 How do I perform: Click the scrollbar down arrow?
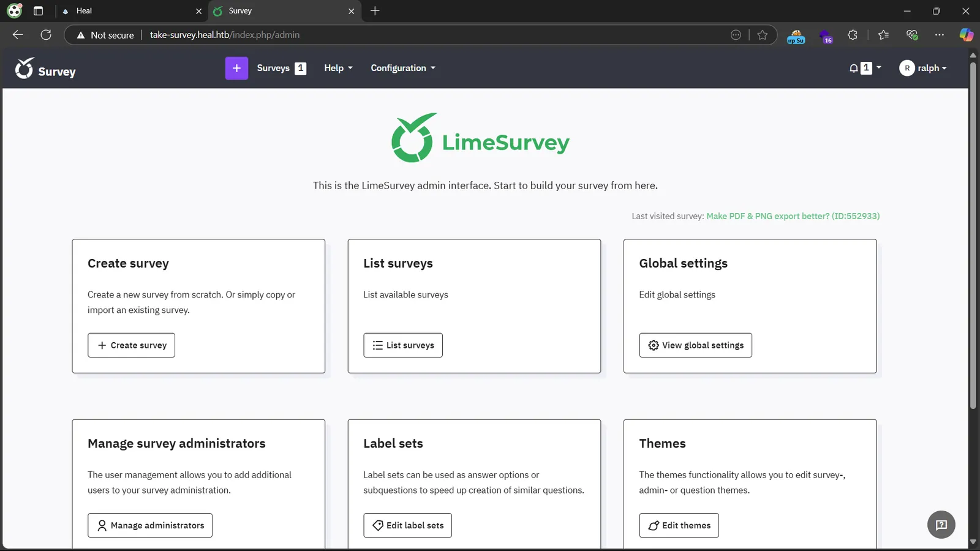tap(973, 542)
